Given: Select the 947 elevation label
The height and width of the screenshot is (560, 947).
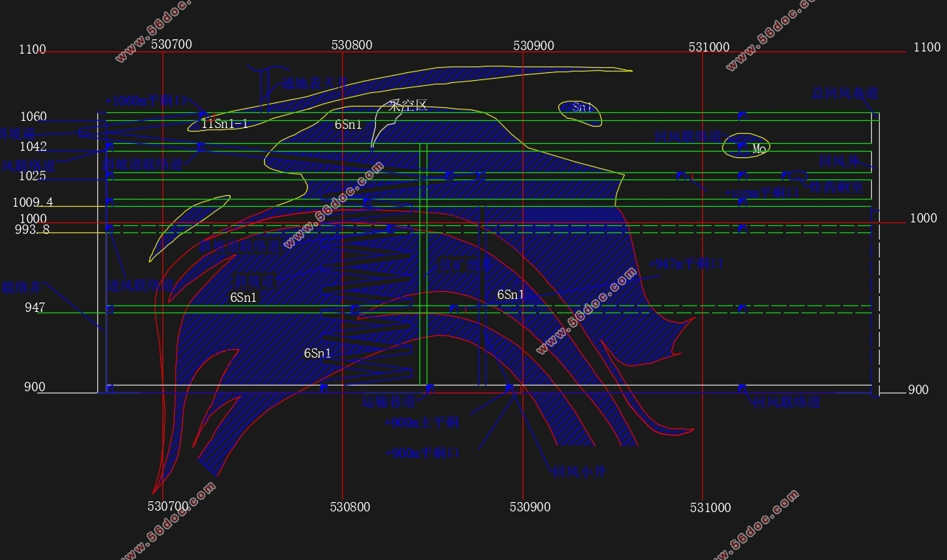Looking at the screenshot, I should [34, 308].
